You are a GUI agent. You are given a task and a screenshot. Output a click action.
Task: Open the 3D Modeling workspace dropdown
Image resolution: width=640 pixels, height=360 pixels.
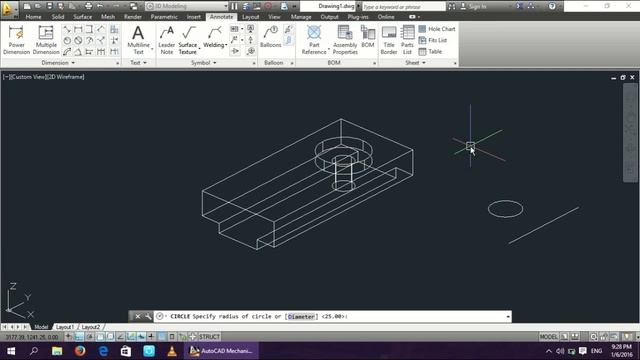[x=187, y=6]
